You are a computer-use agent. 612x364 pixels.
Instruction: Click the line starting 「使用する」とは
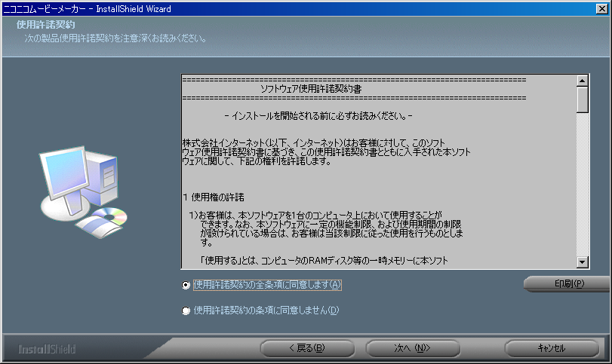(x=324, y=261)
